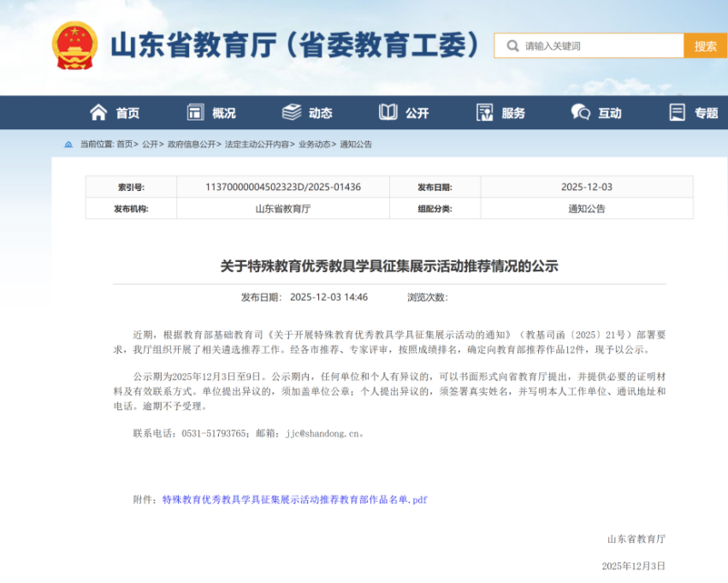The width and height of the screenshot is (728, 583).
Task: Go to the 服务 navigation section
Action: [x=513, y=113]
